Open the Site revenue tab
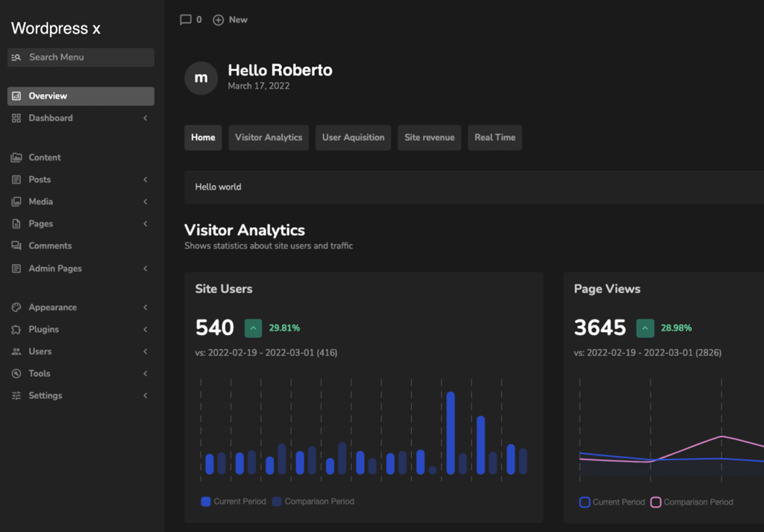 click(x=429, y=137)
